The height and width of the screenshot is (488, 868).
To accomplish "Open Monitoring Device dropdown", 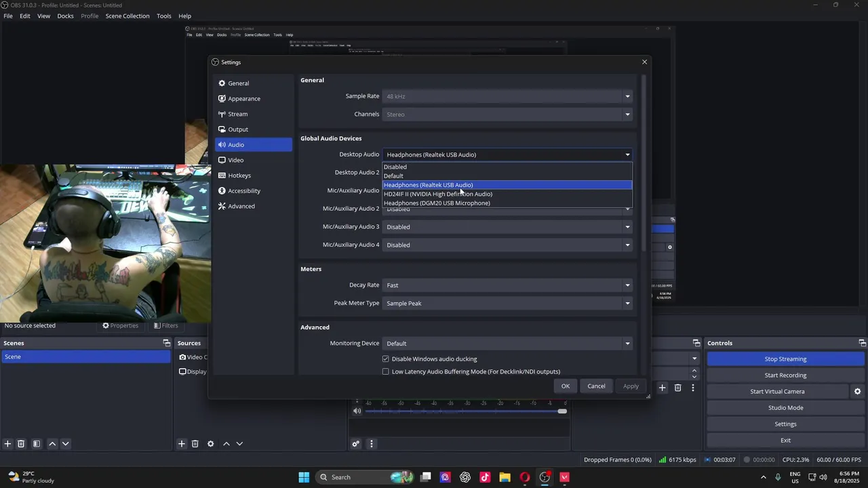I will (x=507, y=344).
